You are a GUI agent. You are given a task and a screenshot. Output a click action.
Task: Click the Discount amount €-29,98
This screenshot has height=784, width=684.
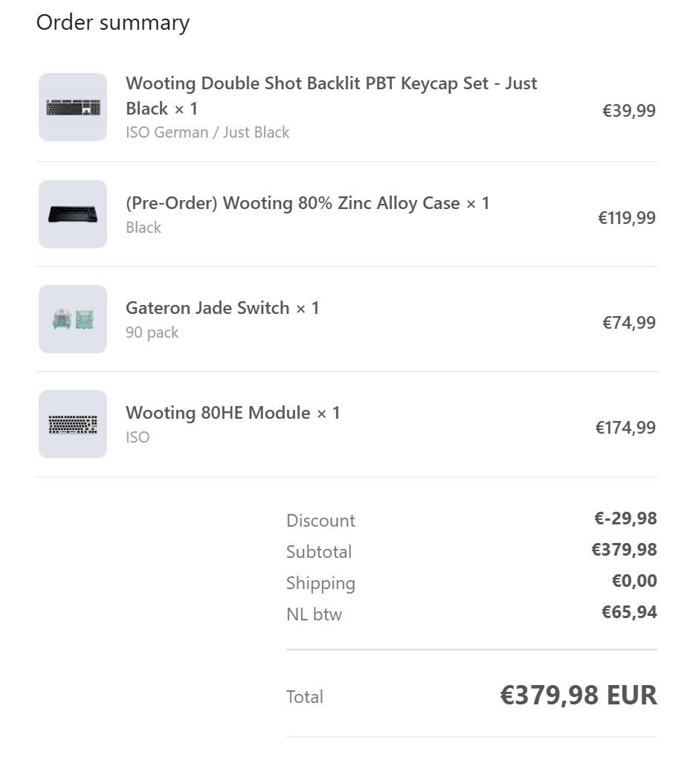point(625,518)
